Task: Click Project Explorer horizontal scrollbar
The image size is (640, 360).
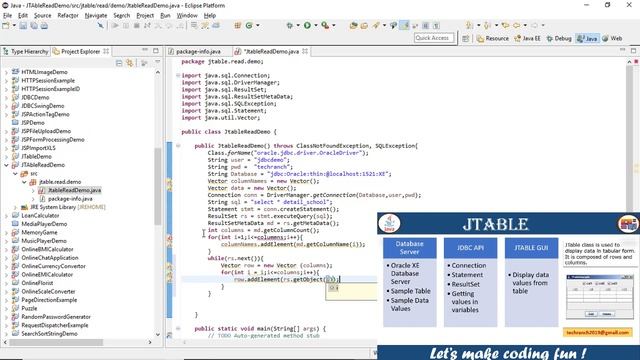Action: point(56,342)
